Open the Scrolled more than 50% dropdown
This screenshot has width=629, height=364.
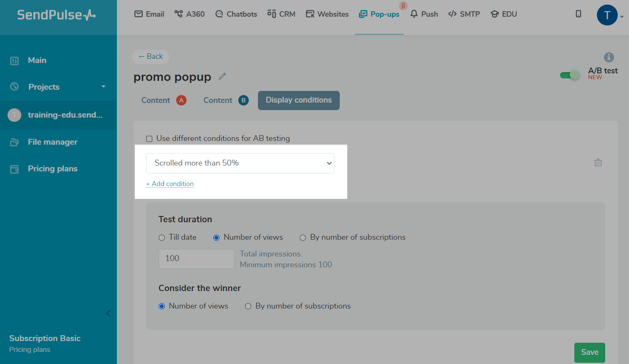(x=240, y=163)
